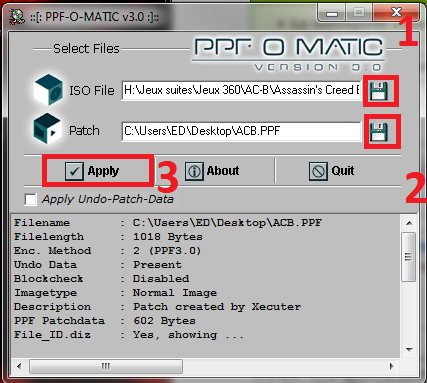Open the About dialog
The image size is (427, 383).
click(212, 171)
